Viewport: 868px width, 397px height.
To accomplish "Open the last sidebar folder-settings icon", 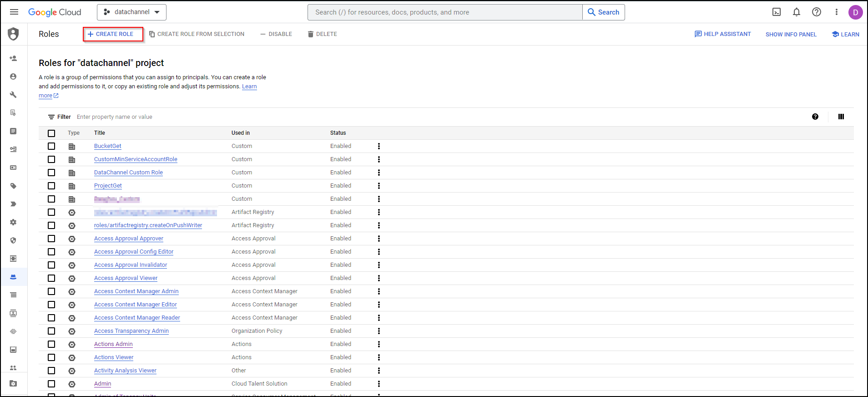I will pos(13,384).
